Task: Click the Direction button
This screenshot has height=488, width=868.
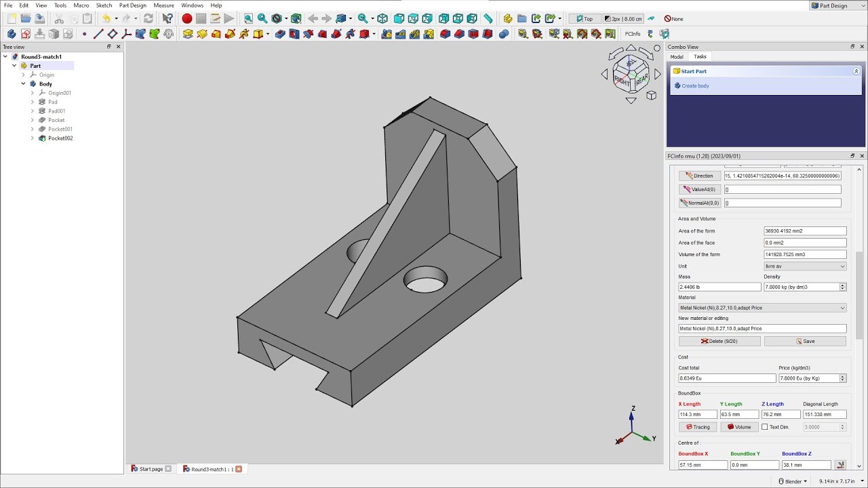Action: click(700, 176)
